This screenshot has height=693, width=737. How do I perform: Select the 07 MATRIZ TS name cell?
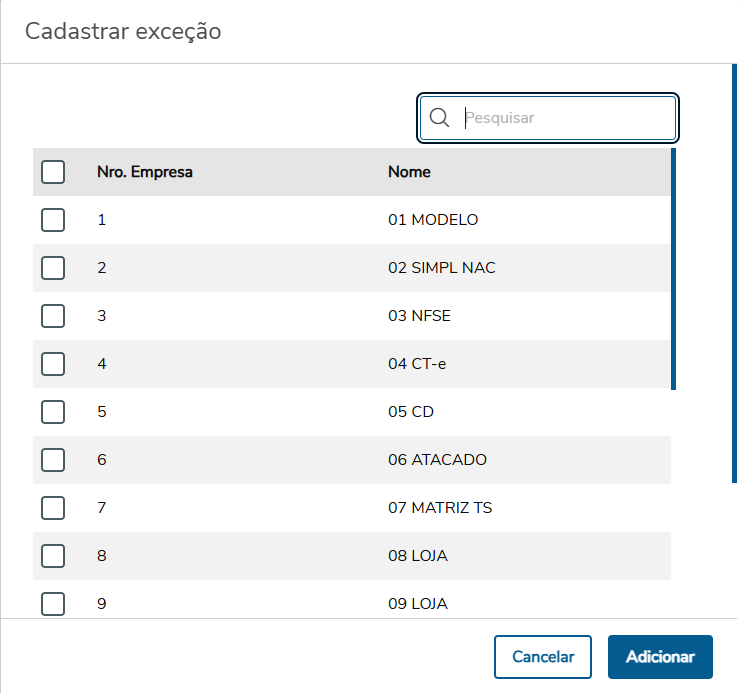click(440, 508)
